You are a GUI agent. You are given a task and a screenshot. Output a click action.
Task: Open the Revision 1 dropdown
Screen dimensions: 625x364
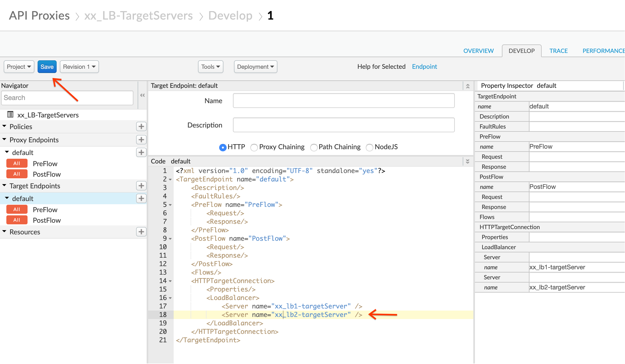79,67
